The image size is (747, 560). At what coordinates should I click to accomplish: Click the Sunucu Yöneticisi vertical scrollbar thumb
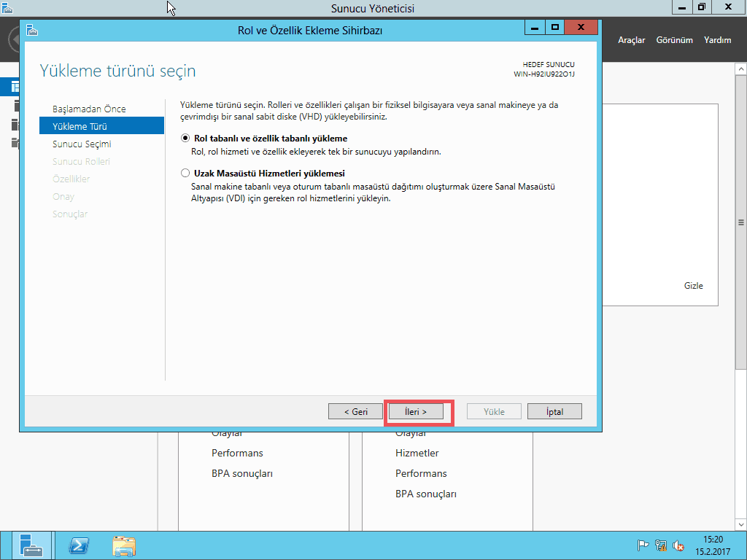pyautogui.click(x=741, y=222)
